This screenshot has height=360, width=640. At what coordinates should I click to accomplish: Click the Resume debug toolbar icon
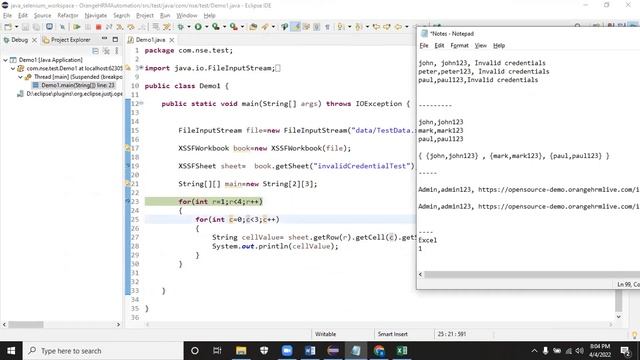[x=76, y=27]
